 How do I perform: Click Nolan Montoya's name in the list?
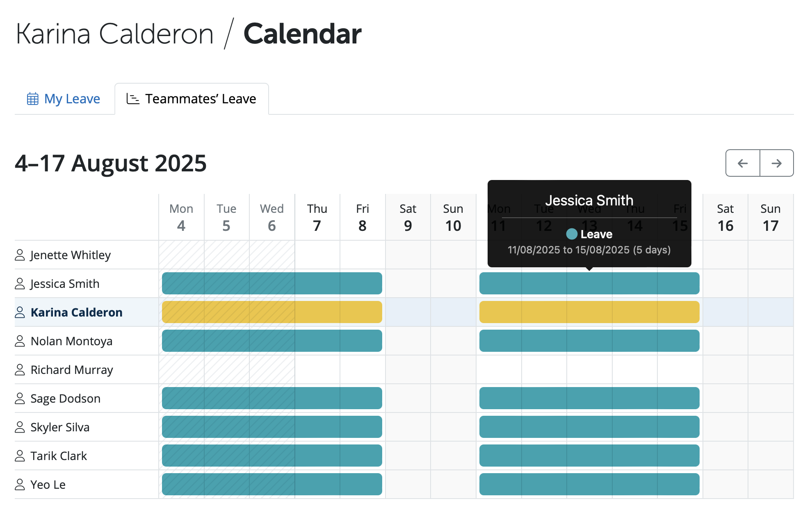click(71, 341)
